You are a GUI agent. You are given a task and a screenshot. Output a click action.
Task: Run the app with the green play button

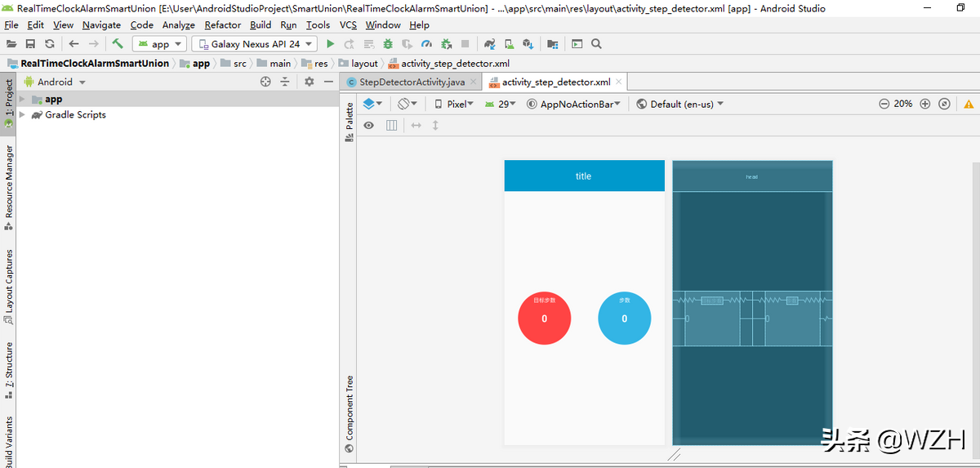[330, 44]
